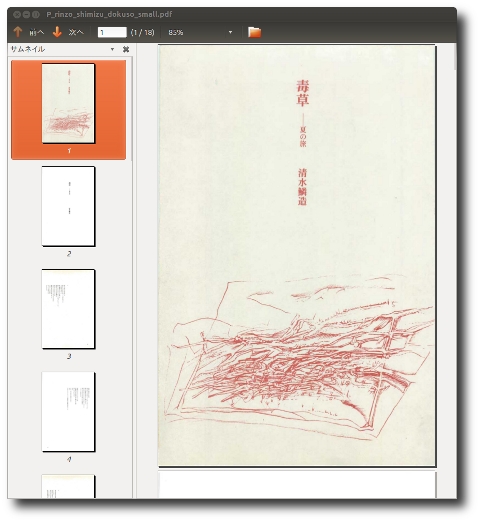Select page 4 thumbnail
The width and height of the screenshot is (480, 522).
[68, 412]
